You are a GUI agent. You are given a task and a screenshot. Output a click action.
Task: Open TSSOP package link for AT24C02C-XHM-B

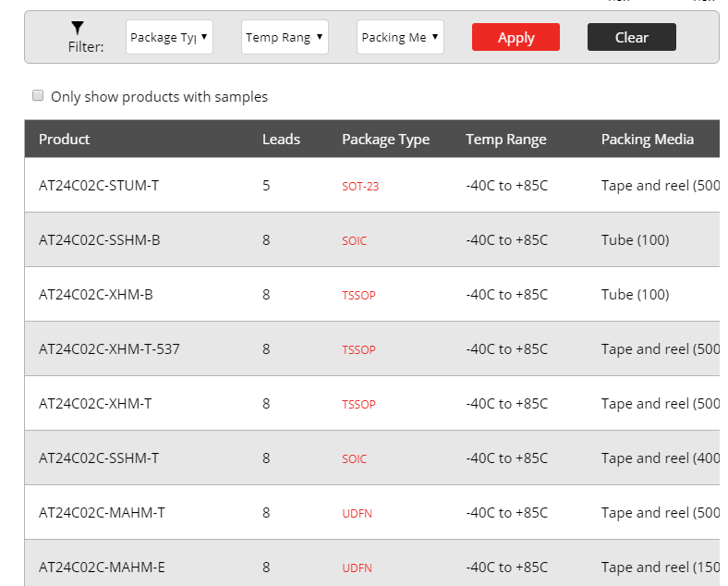tap(358, 296)
